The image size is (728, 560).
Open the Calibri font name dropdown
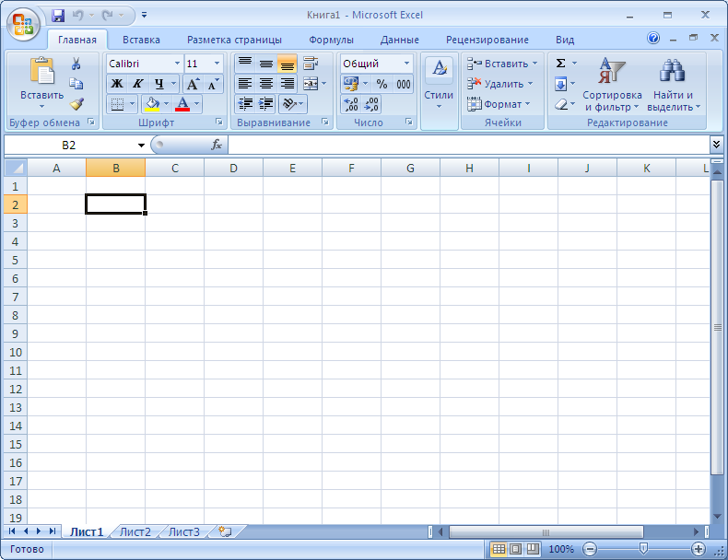tap(177, 64)
